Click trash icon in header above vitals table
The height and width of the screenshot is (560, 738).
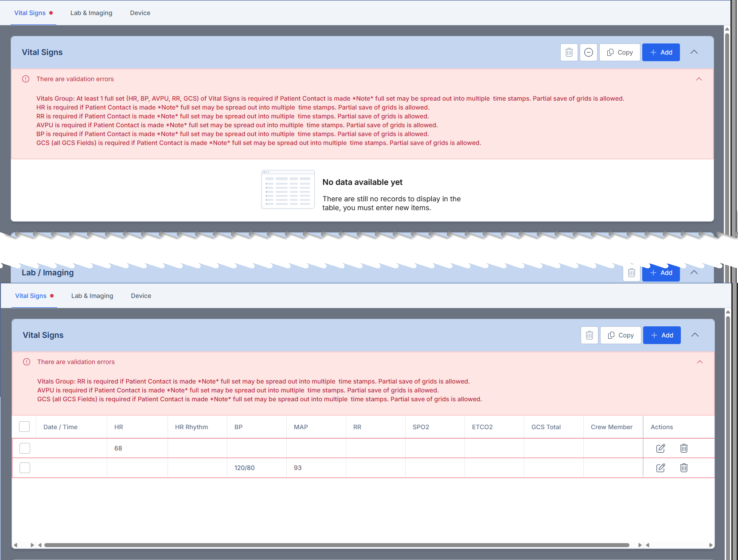589,335
